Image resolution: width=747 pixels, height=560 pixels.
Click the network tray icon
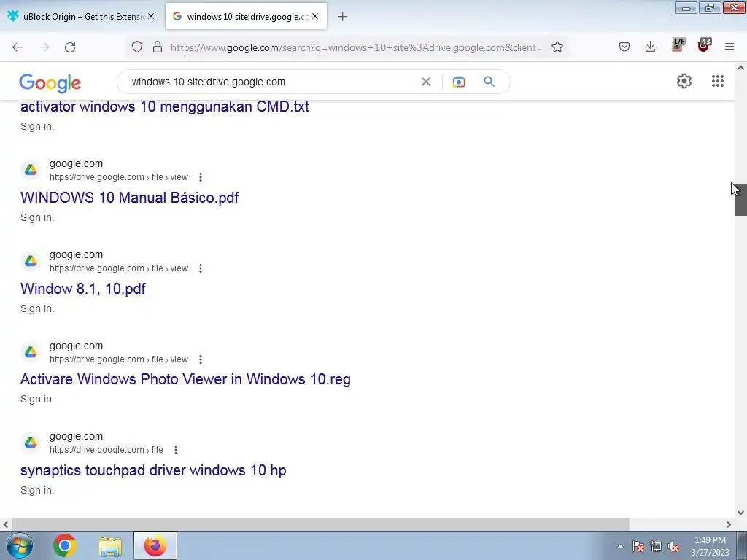pos(656,546)
